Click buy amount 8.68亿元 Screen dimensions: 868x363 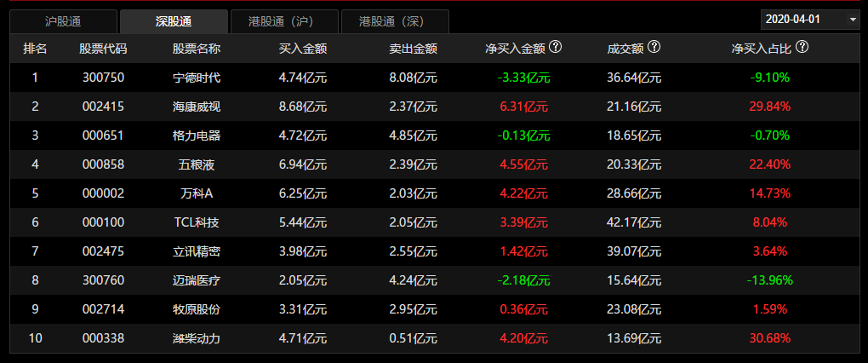303,107
